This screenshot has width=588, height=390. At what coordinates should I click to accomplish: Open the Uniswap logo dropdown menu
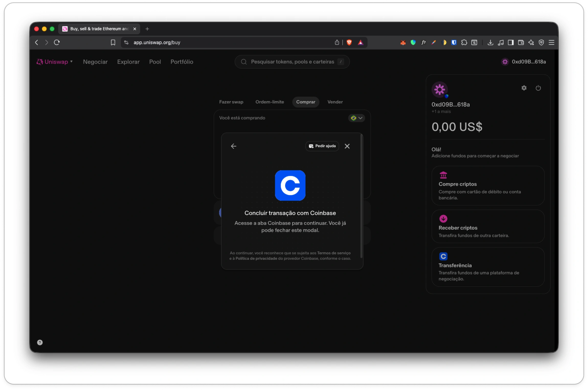[x=54, y=62]
